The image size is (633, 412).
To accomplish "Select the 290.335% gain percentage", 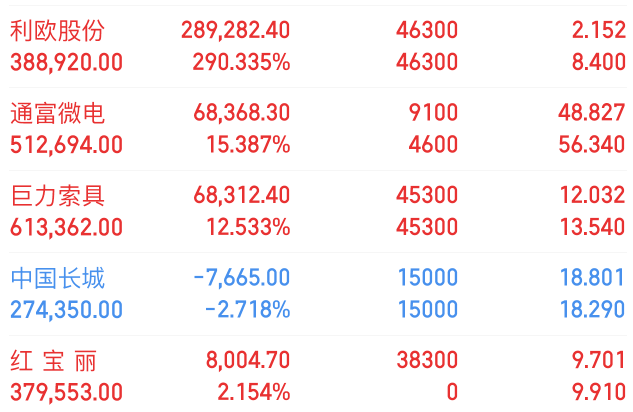I will pos(241,62).
